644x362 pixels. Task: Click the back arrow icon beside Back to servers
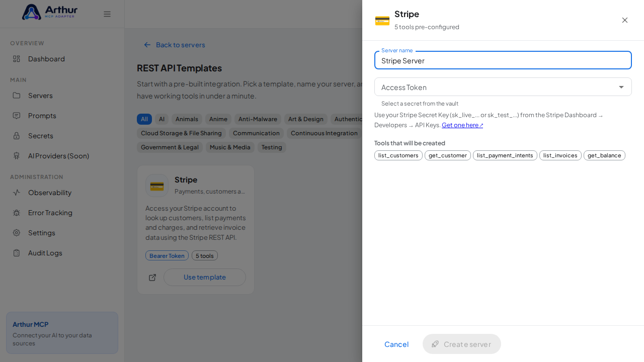[147, 45]
